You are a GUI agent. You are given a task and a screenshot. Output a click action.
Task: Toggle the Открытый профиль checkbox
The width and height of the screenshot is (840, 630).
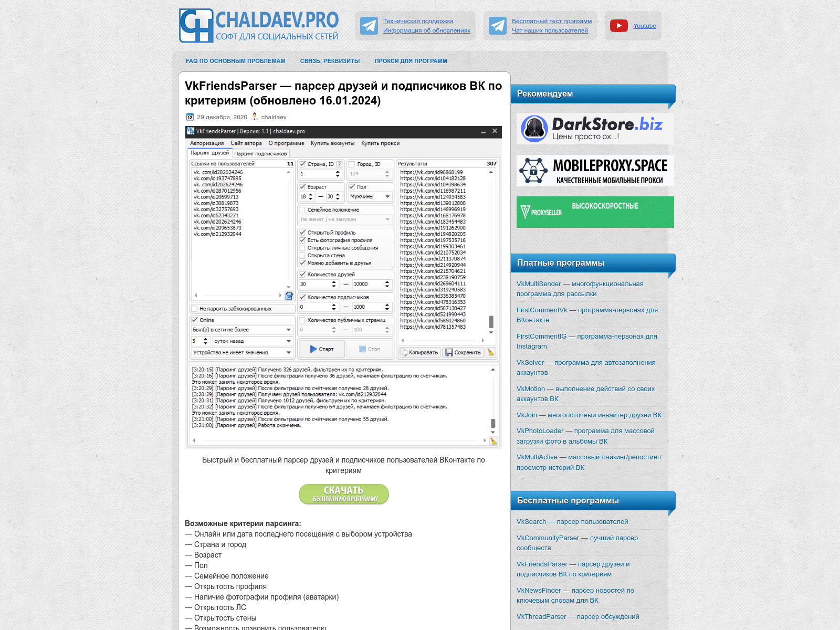point(302,233)
